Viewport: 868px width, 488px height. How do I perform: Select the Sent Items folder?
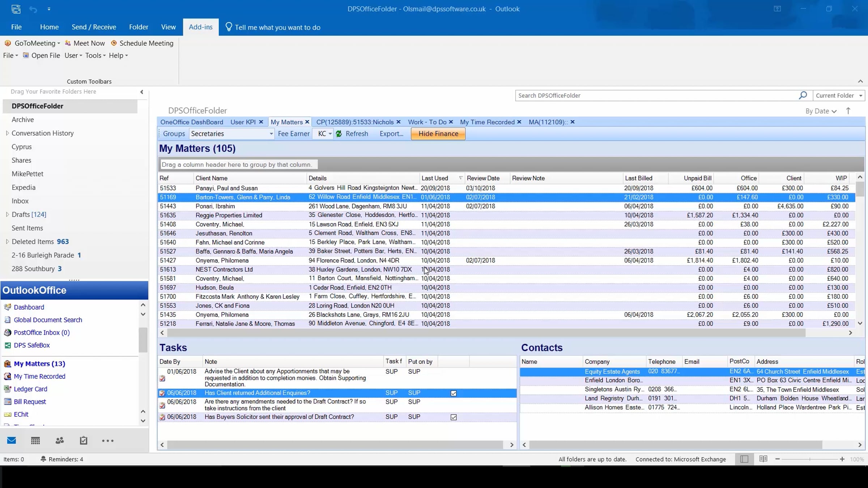pos(27,228)
